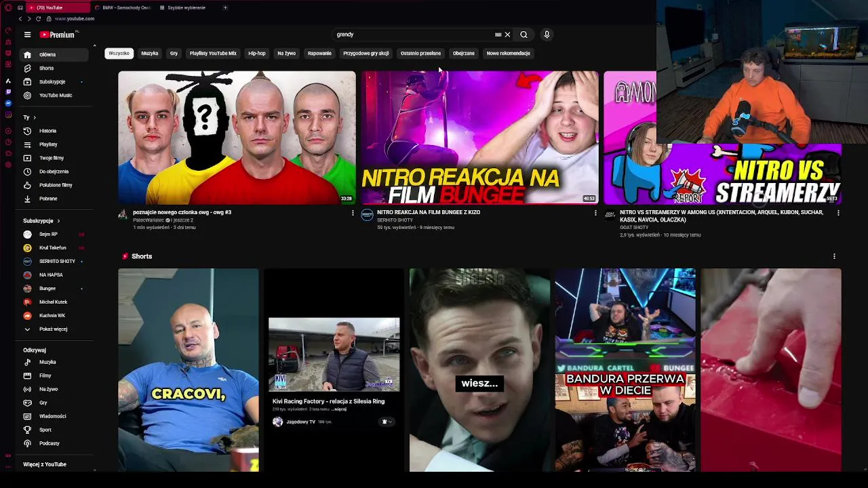Open the hamburger guide menu
This screenshot has height=488, width=868.
(27, 35)
